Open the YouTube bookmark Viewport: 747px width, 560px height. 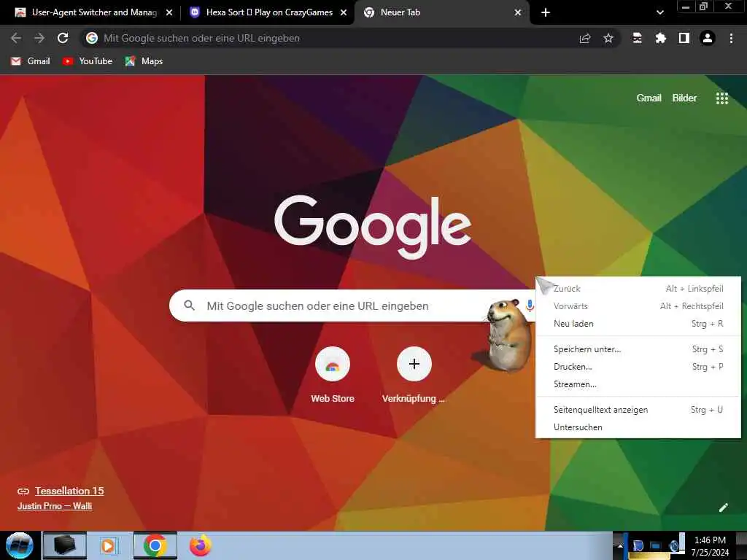[x=88, y=61]
